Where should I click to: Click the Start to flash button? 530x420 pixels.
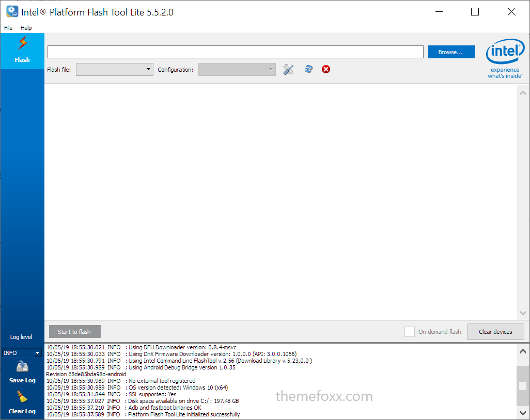(75, 332)
